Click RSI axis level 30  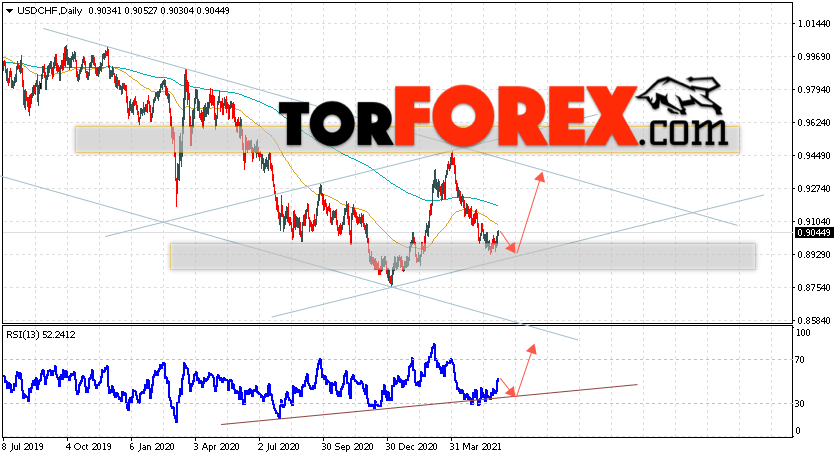pyautogui.click(x=800, y=403)
